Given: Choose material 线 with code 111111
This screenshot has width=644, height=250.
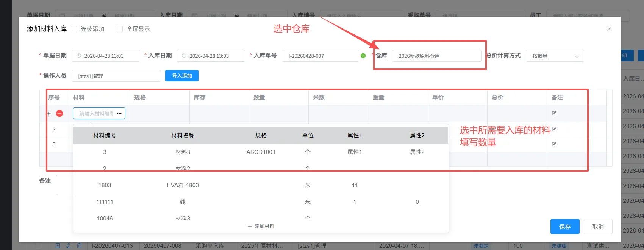Looking at the screenshot, I should coord(183,202).
